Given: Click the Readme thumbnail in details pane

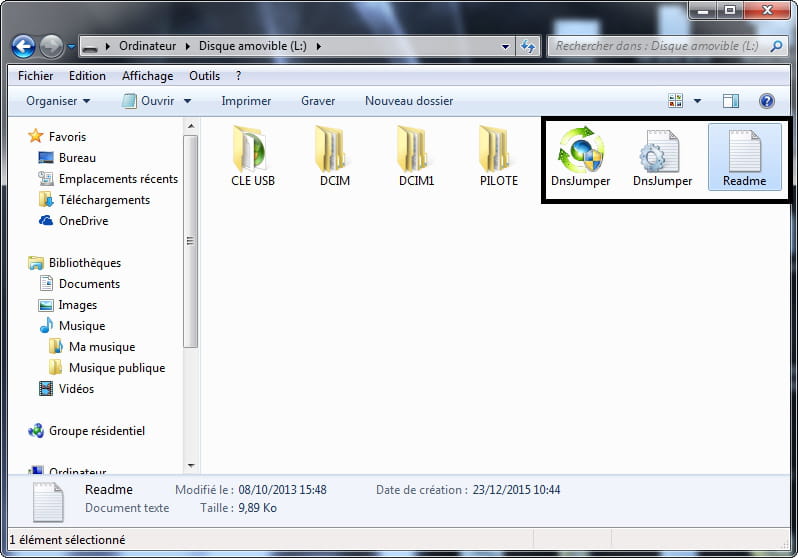Looking at the screenshot, I should [x=48, y=503].
